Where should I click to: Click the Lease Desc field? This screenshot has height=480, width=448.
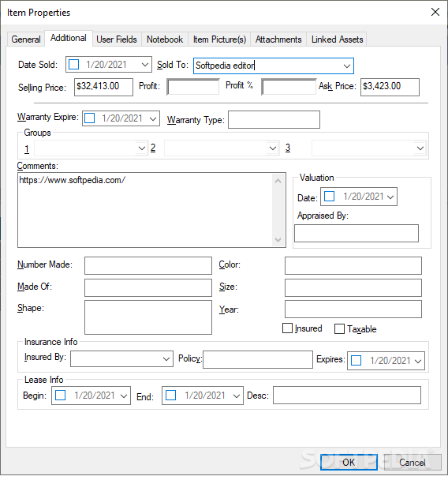(347, 396)
